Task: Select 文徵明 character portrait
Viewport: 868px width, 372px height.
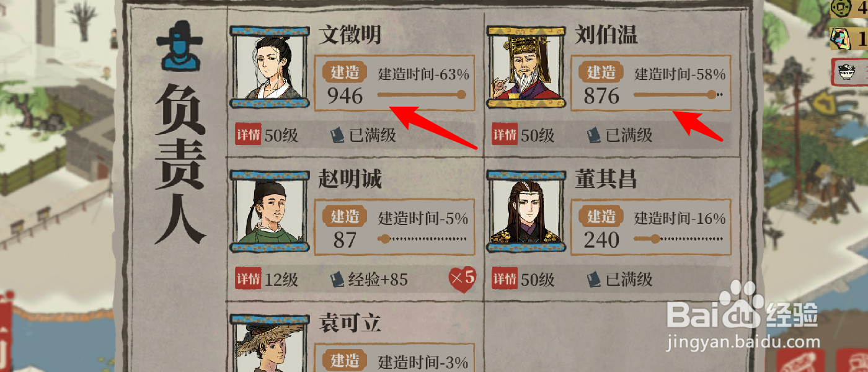Action: tap(270, 67)
